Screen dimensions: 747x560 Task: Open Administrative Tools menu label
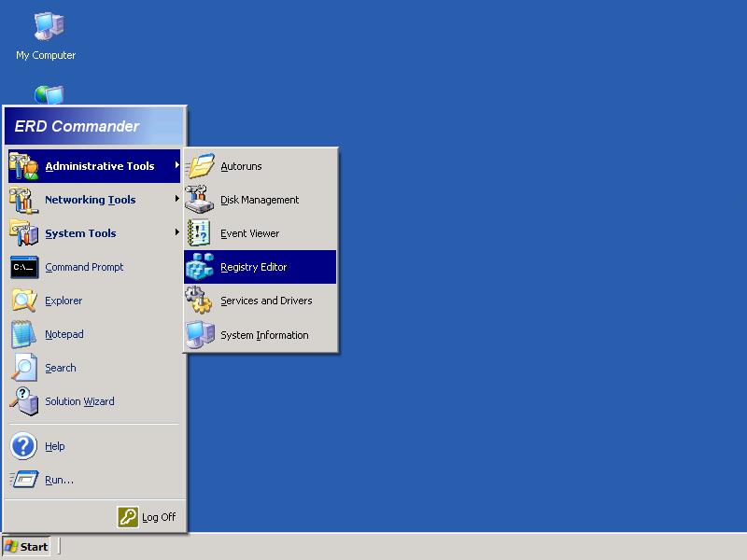point(100,166)
